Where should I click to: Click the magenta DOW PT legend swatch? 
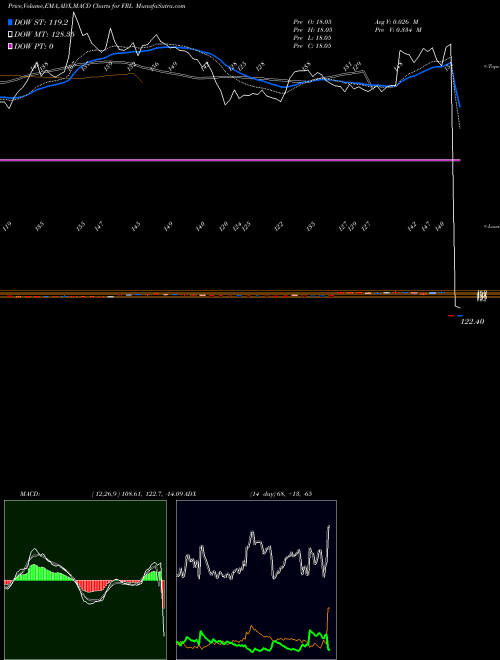[x=10, y=46]
